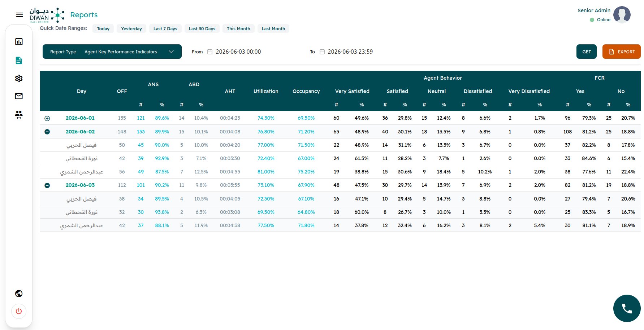
Task: Select the Last 30 Days range
Action: click(202, 28)
